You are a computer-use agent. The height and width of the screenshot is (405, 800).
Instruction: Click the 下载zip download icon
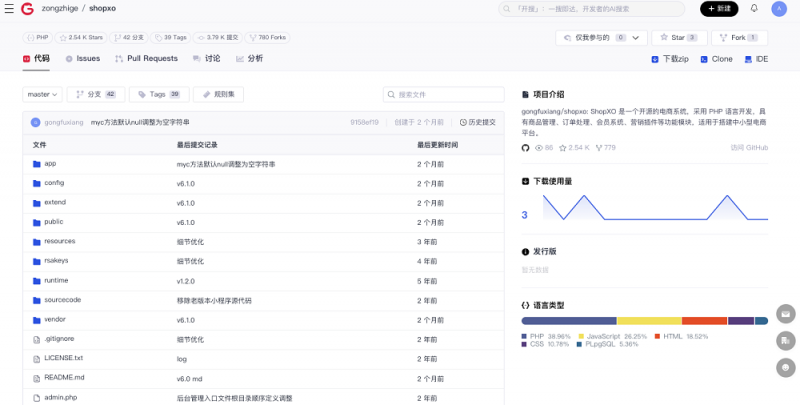(x=655, y=59)
